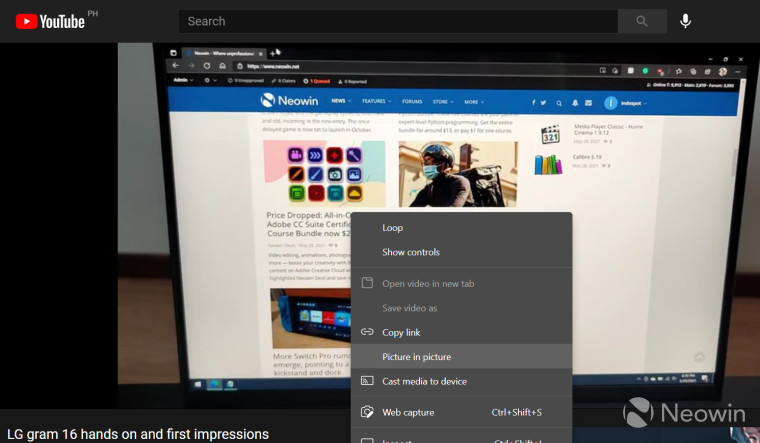Enable Picture in picture mode

tap(461, 357)
